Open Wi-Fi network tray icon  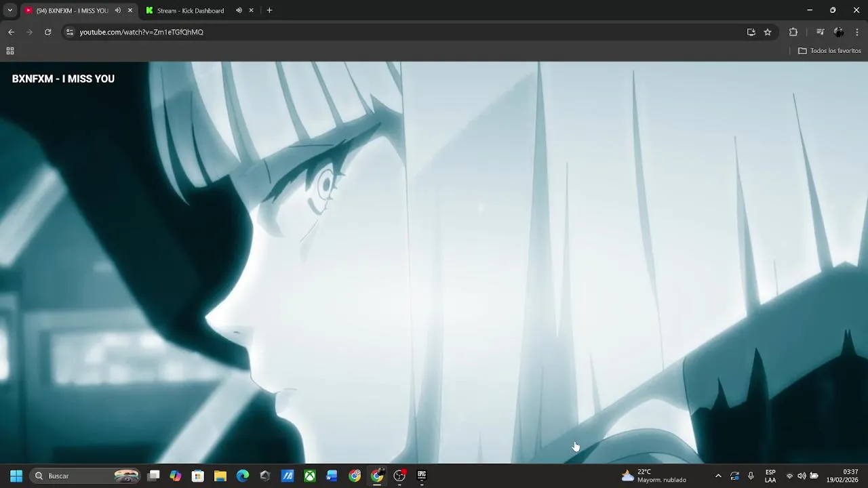coord(789,476)
